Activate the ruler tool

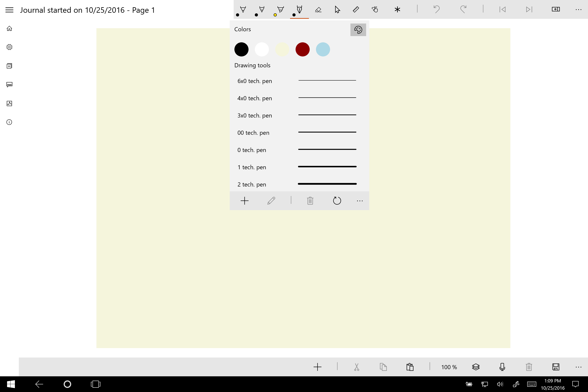pos(356,10)
